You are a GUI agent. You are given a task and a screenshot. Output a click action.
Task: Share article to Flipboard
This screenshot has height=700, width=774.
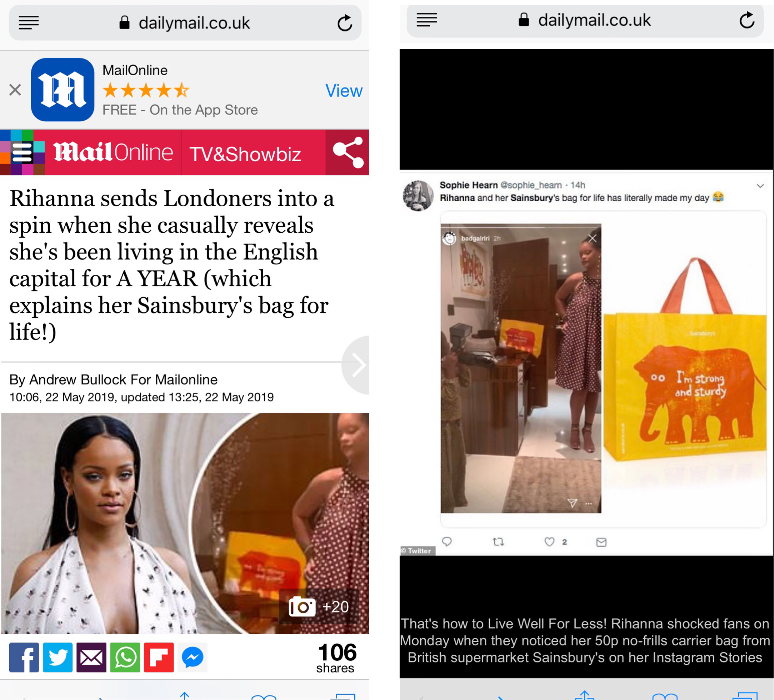[159, 657]
